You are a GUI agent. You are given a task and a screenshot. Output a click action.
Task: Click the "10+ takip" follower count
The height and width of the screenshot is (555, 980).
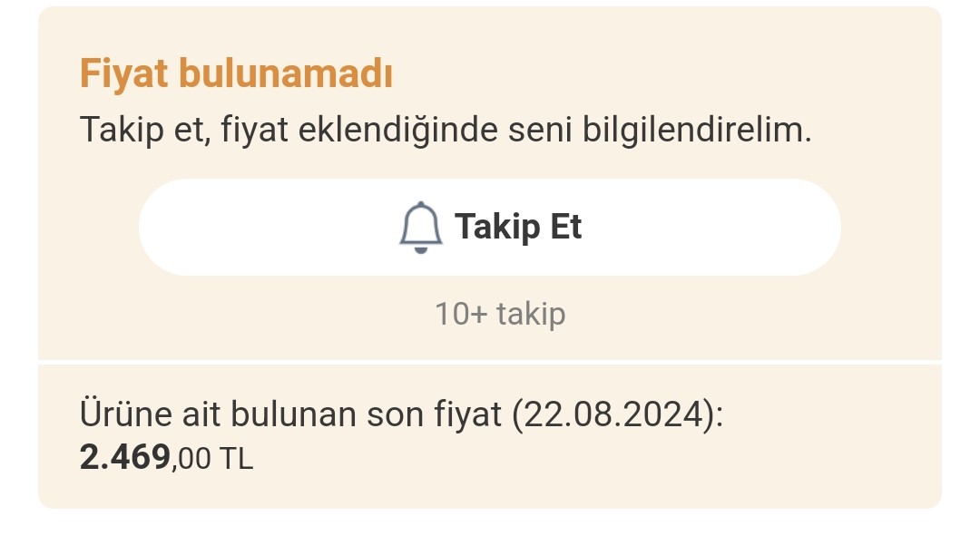500,314
